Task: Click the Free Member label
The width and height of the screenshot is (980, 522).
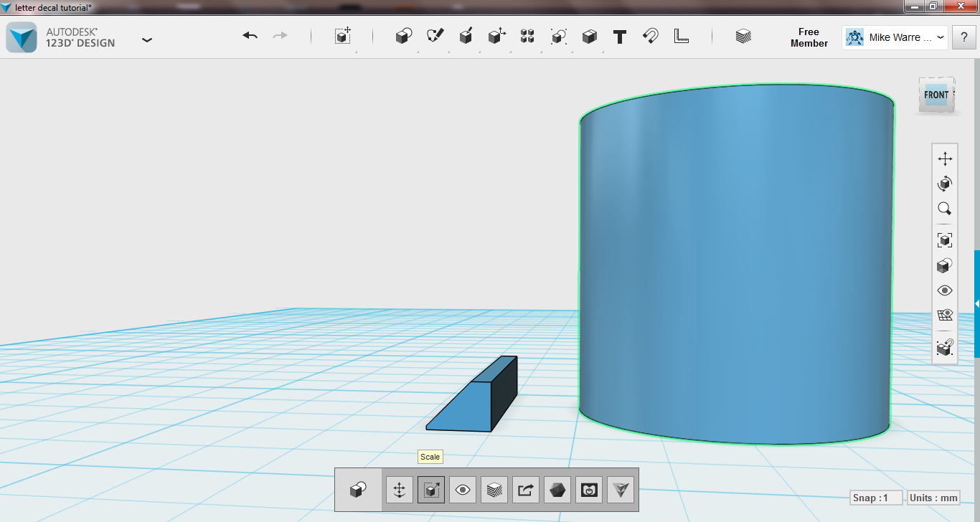Action: [809, 37]
